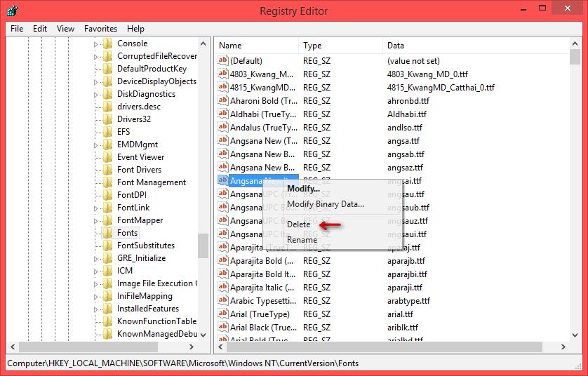
Task: Expand the GRE_Initialize key
Action: [95, 259]
